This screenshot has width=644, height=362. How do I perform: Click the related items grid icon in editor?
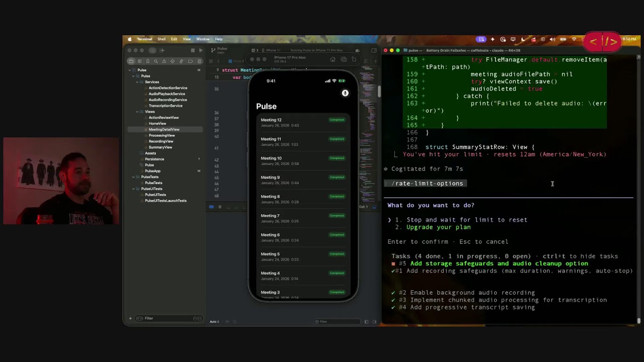(x=211, y=61)
